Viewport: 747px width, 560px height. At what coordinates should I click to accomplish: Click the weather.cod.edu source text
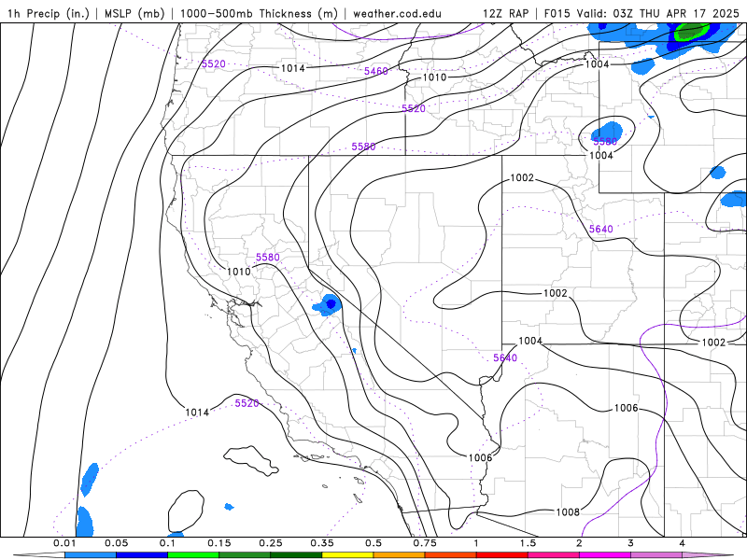click(397, 13)
